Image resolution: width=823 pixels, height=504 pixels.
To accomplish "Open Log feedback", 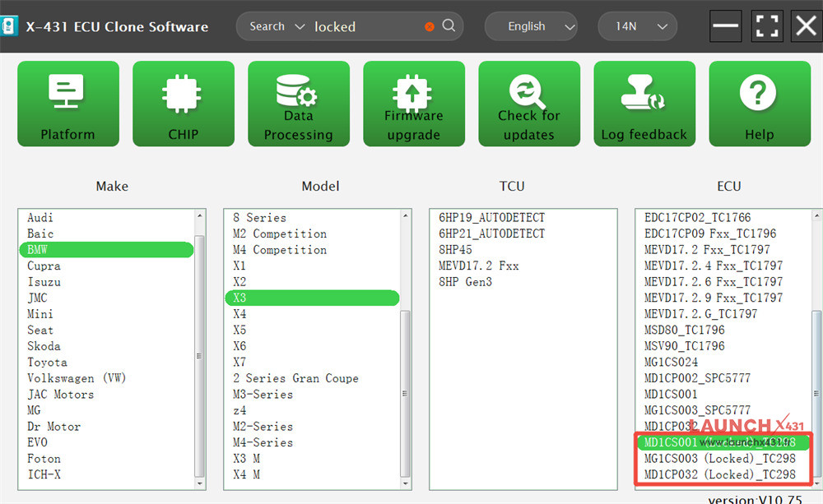I will [644, 104].
